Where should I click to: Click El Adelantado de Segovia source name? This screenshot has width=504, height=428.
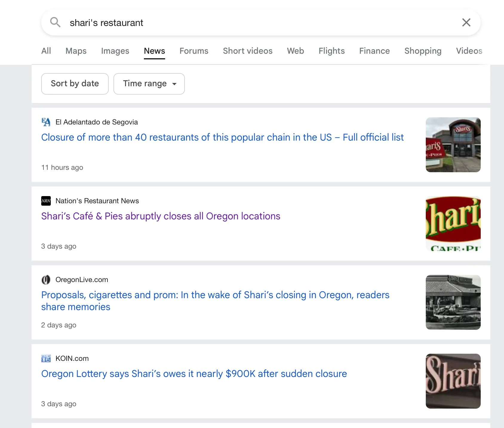point(96,122)
